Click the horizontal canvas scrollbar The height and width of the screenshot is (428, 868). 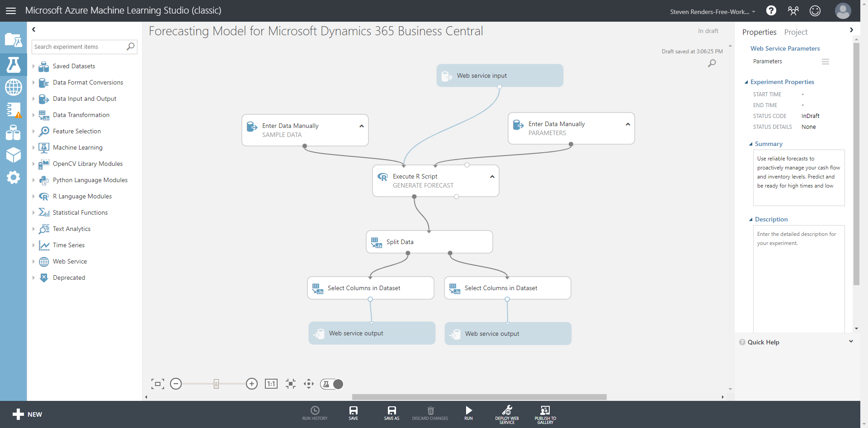pyautogui.click(x=479, y=397)
